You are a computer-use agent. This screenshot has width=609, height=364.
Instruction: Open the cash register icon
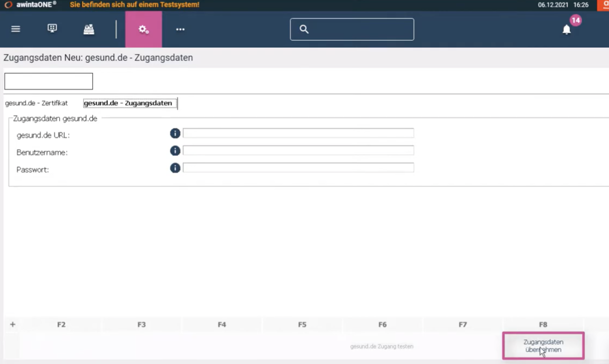click(89, 29)
